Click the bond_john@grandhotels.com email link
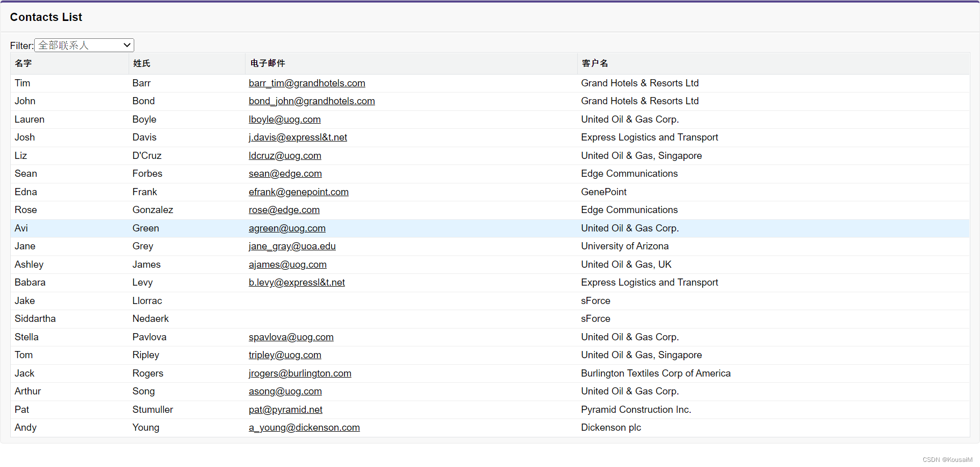 click(311, 101)
